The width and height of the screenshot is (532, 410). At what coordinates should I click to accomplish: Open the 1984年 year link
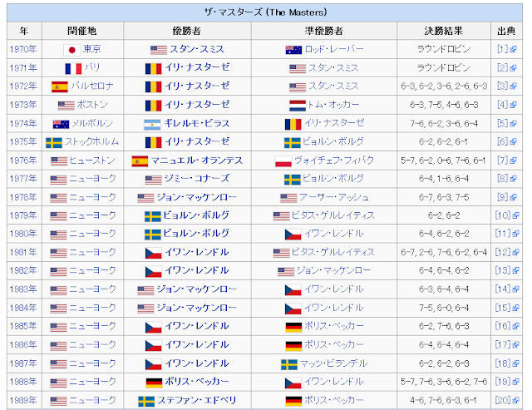(x=23, y=308)
